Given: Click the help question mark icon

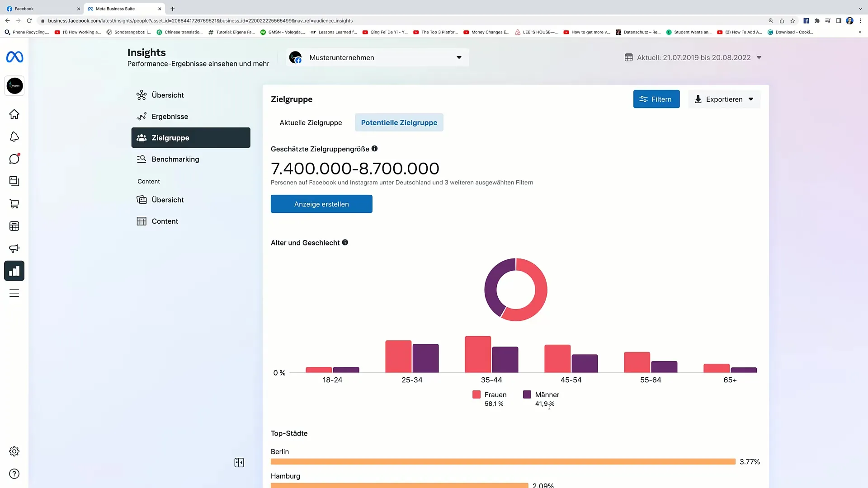Looking at the screenshot, I should pos(14,474).
